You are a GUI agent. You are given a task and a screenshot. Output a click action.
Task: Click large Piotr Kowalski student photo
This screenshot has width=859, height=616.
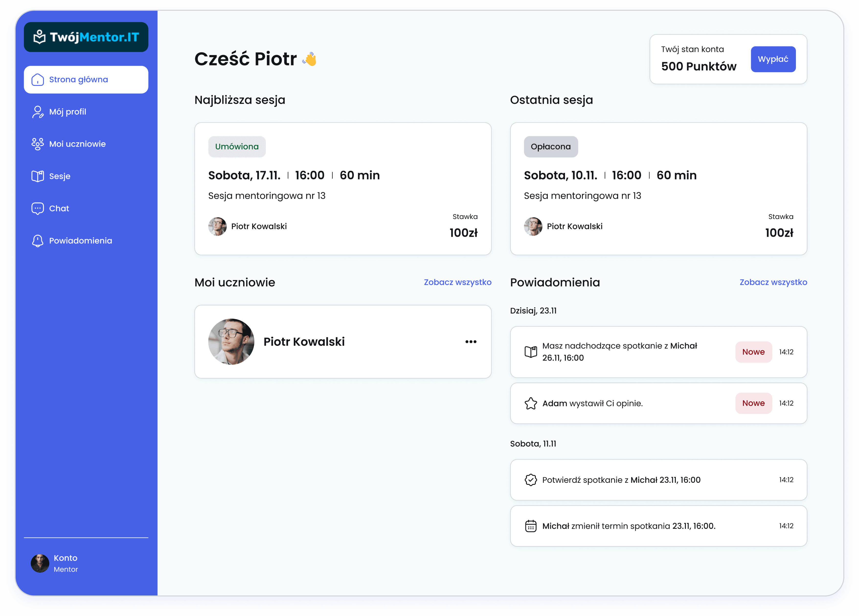[x=231, y=341]
